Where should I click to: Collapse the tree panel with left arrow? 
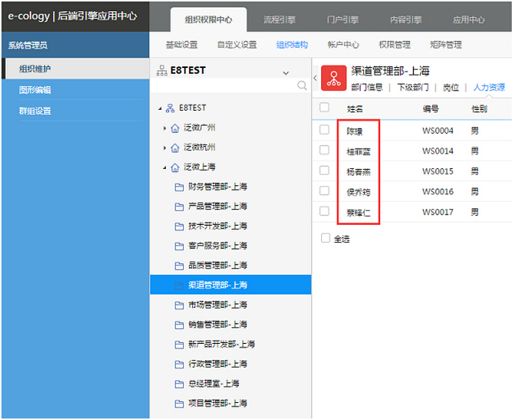click(315, 78)
